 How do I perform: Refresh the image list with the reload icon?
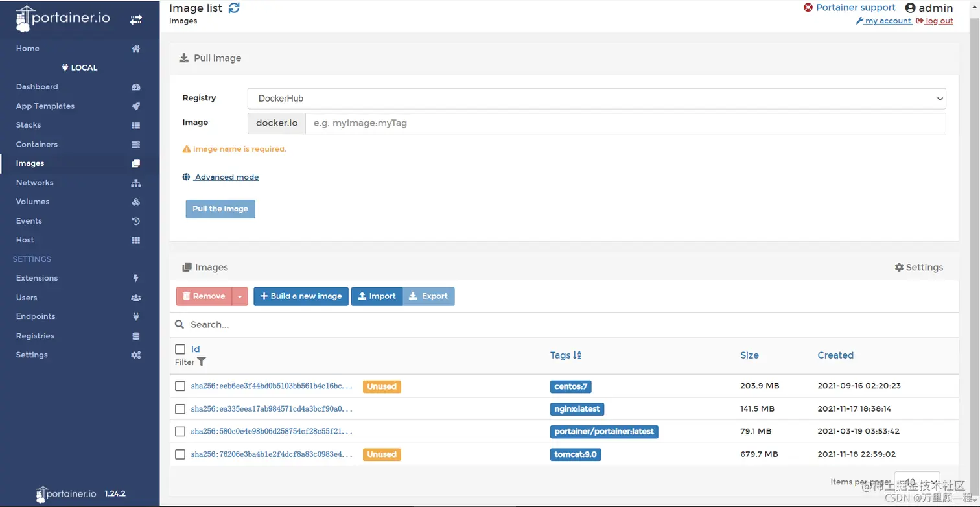pyautogui.click(x=234, y=8)
